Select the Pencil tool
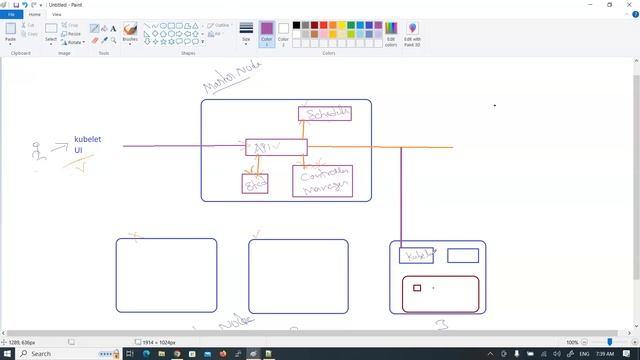Image resolution: width=640 pixels, height=360 pixels. tap(94, 29)
